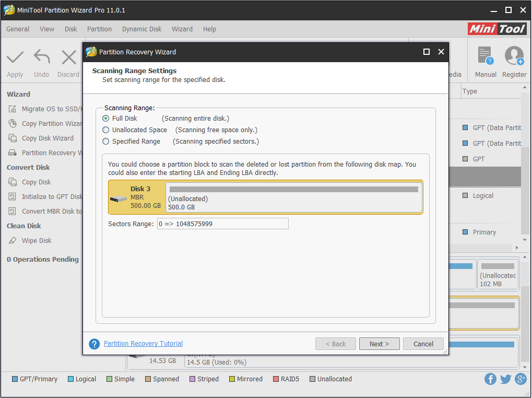Click the RAID5 legend color square
Viewport: 532px width, 398px height.
276,379
